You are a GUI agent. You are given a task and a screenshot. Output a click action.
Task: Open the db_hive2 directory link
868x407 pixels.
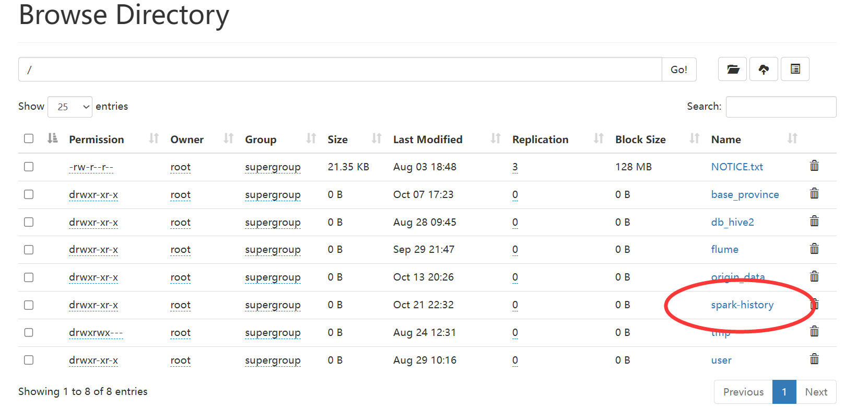click(x=732, y=222)
